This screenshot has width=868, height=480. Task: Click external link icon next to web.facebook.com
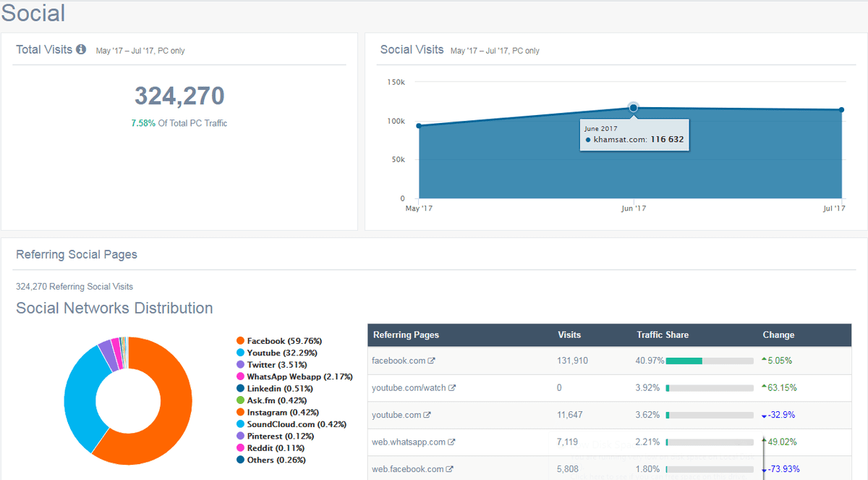coord(449,469)
